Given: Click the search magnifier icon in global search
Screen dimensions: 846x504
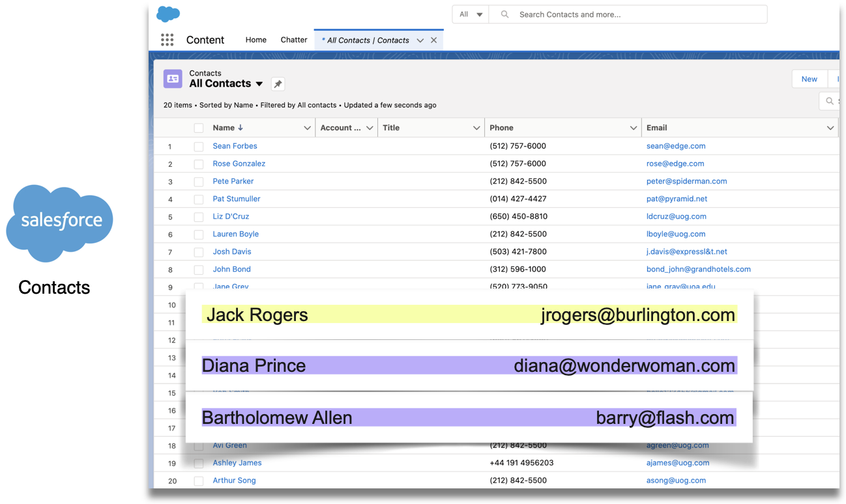Looking at the screenshot, I should [x=504, y=14].
